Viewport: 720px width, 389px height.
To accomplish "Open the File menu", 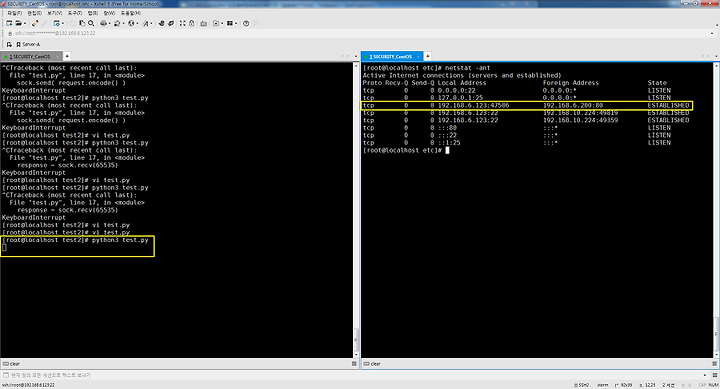I will [x=14, y=13].
